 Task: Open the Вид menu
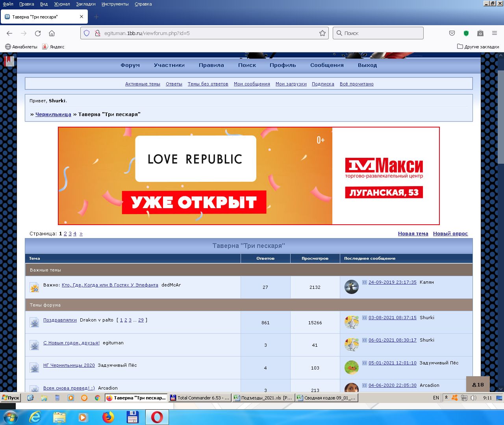pos(44,4)
